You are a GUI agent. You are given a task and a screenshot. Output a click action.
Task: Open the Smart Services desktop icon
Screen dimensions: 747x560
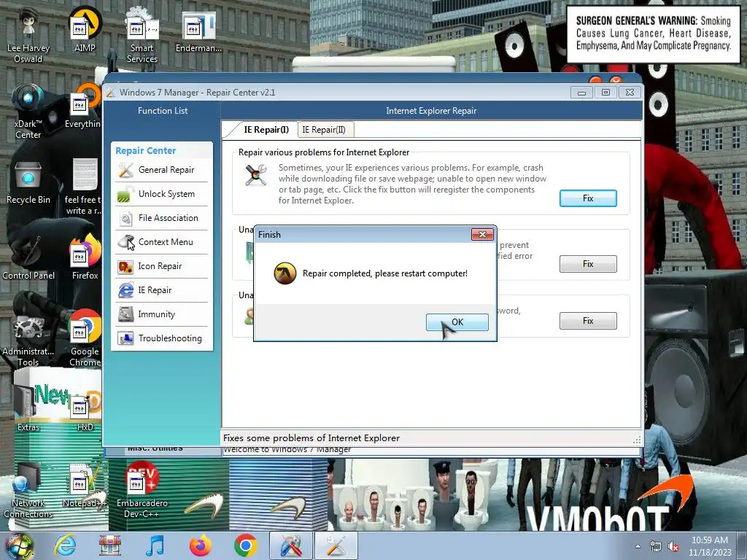click(142, 34)
